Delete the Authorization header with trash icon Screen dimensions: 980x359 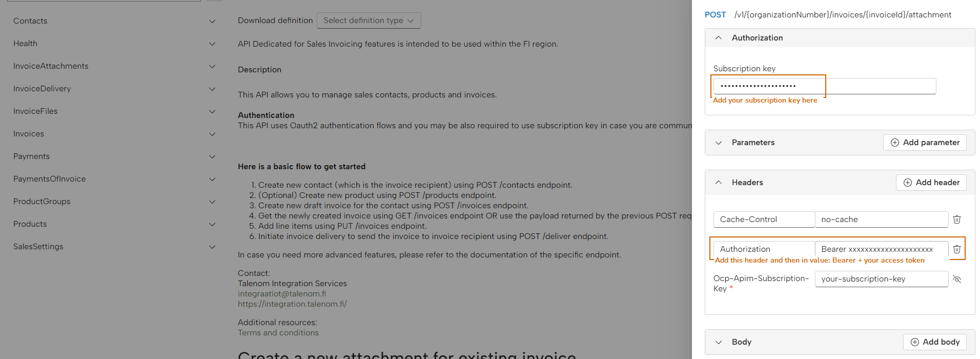[x=956, y=249]
